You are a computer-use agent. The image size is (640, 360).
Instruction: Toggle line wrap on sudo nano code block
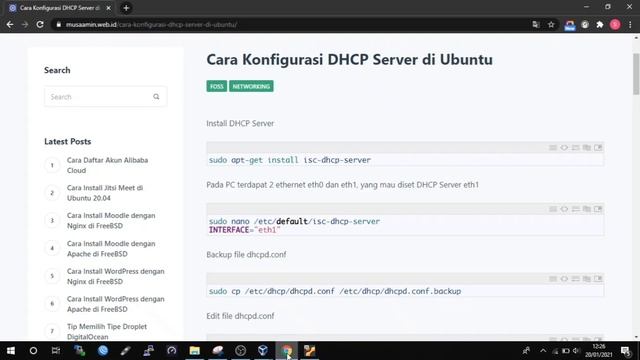coord(576,209)
